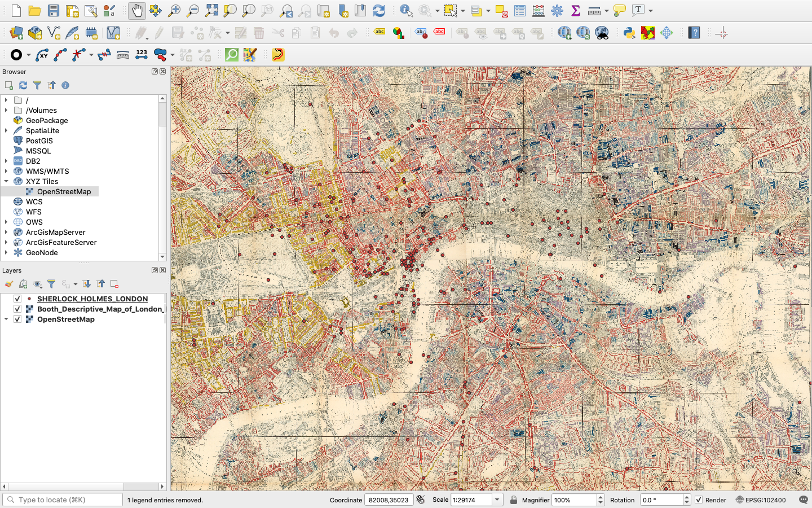Click Expand All icon in Layers panel
Image resolution: width=812 pixels, height=508 pixels.
tap(86, 284)
